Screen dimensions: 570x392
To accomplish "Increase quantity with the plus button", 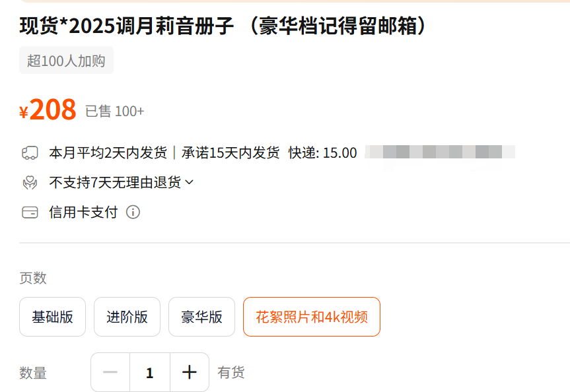I will pyautogui.click(x=190, y=373).
